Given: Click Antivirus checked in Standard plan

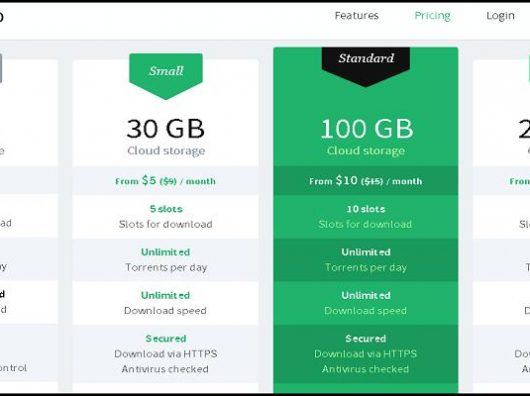Looking at the screenshot, I should (x=365, y=369).
